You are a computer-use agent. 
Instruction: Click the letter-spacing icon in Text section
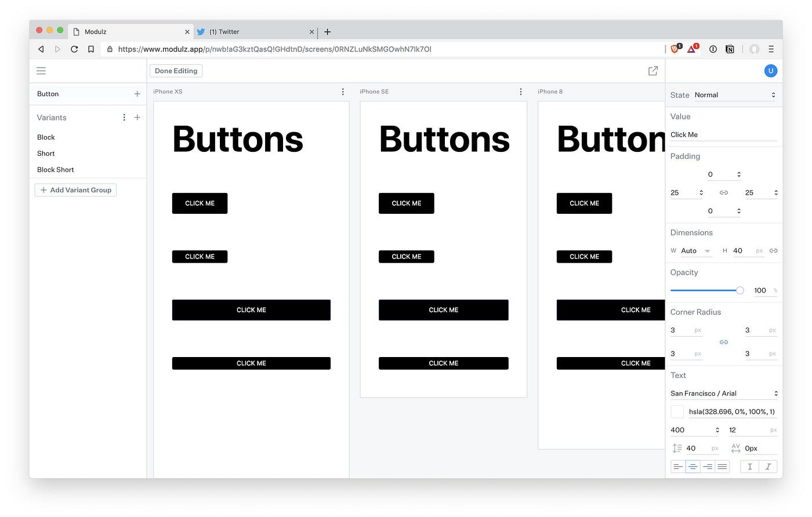[735, 447]
